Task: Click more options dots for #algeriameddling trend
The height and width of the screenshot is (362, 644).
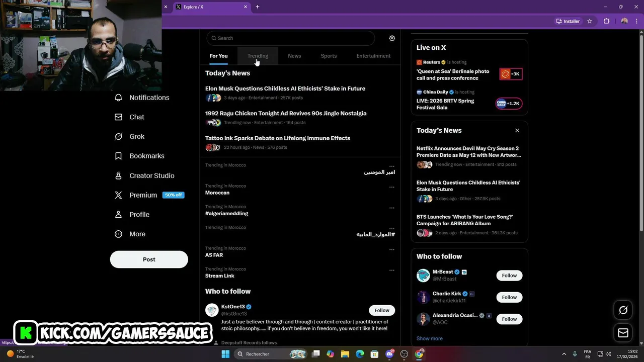Action: click(391, 208)
